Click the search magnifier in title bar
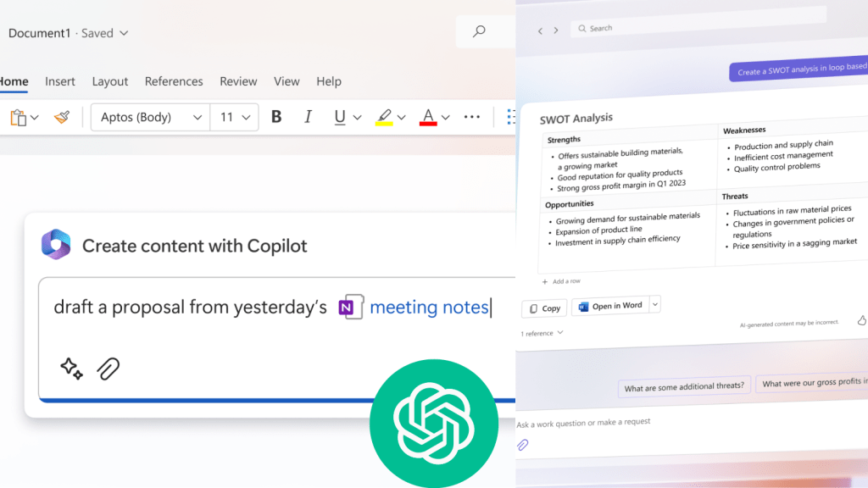The image size is (868, 488). (479, 32)
